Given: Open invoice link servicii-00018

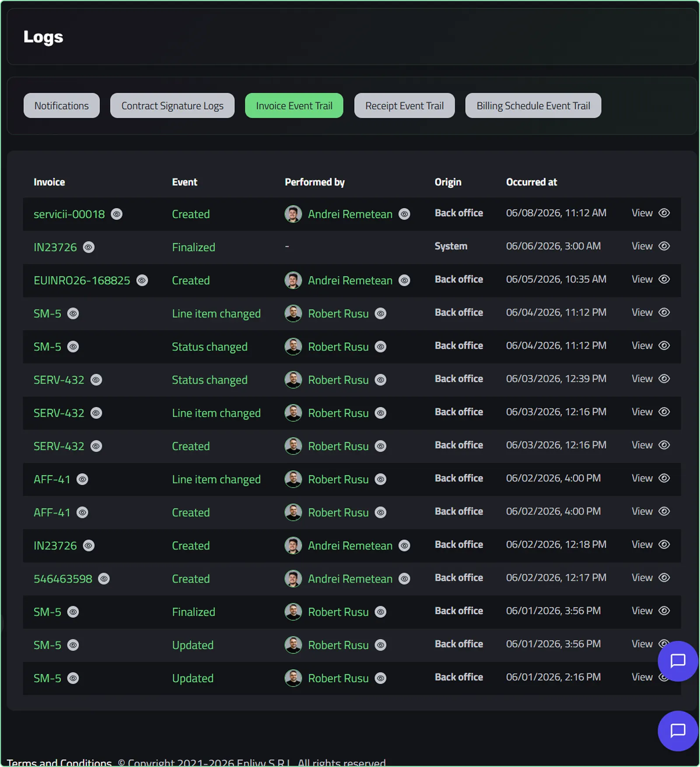Looking at the screenshot, I should tap(69, 214).
